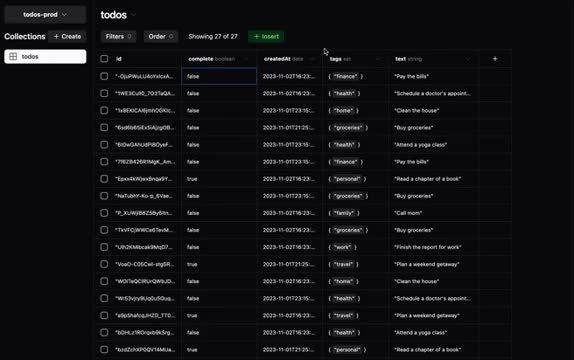Click the grid icon beside todos collection
This screenshot has height=360, width=574.
pos(13,56)
